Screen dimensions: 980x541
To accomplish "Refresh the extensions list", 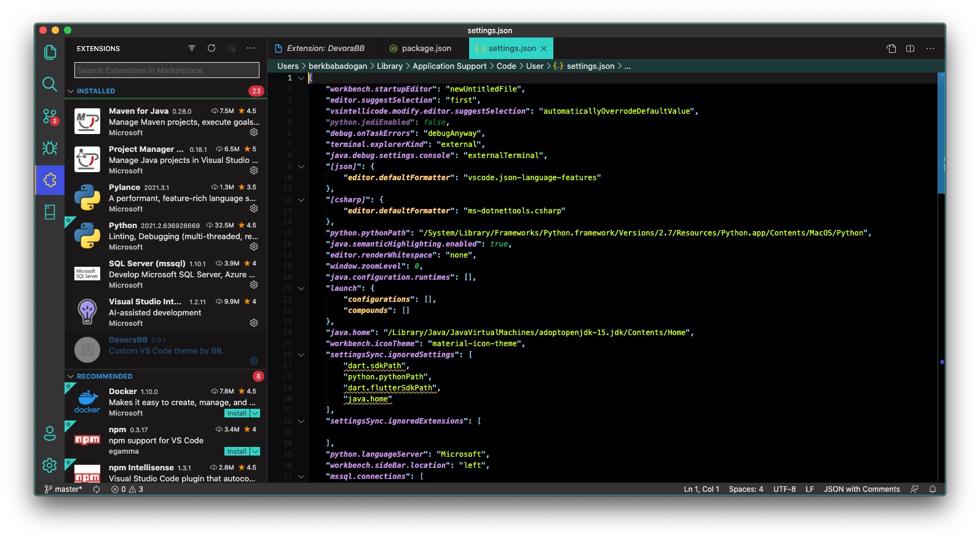I will [x=211, y=48].
